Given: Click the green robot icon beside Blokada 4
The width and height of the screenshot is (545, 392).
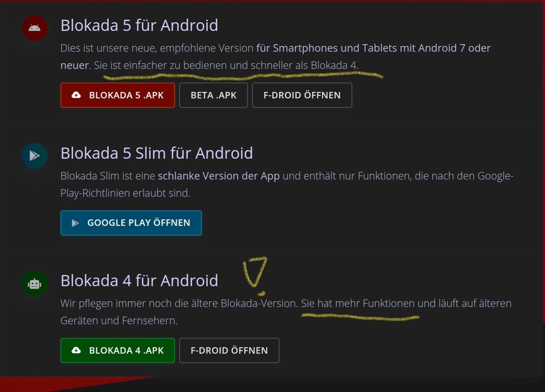Looking at the screenshot, I should (x=34, y=284).
